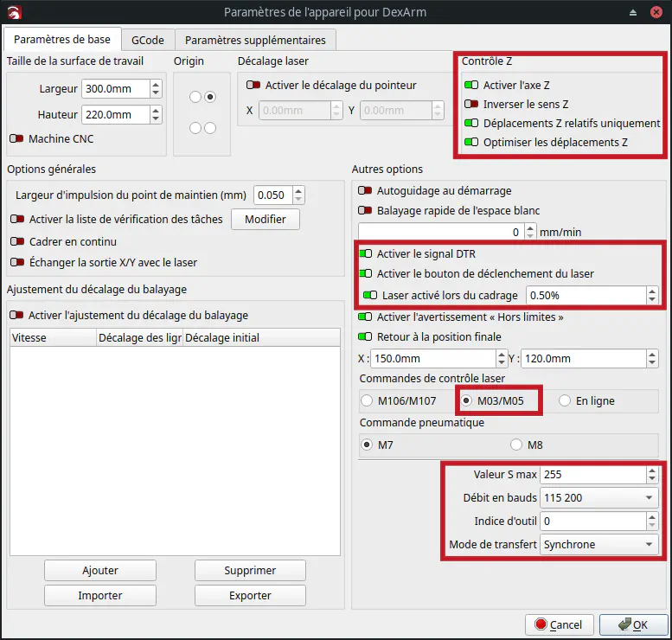Select the top-right origin radio button
Viewport: 672px width, 640px height.
(x=210, y=97)
